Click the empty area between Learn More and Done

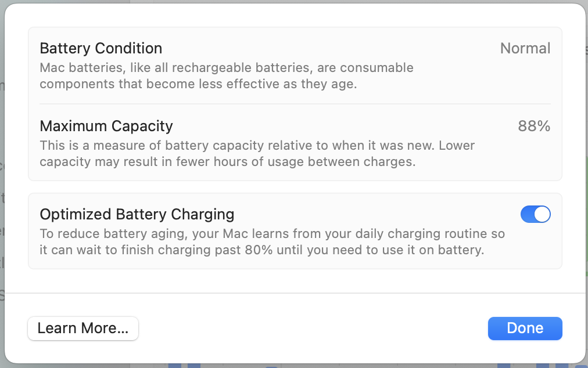pyautogui.click(x=314, y=329)
